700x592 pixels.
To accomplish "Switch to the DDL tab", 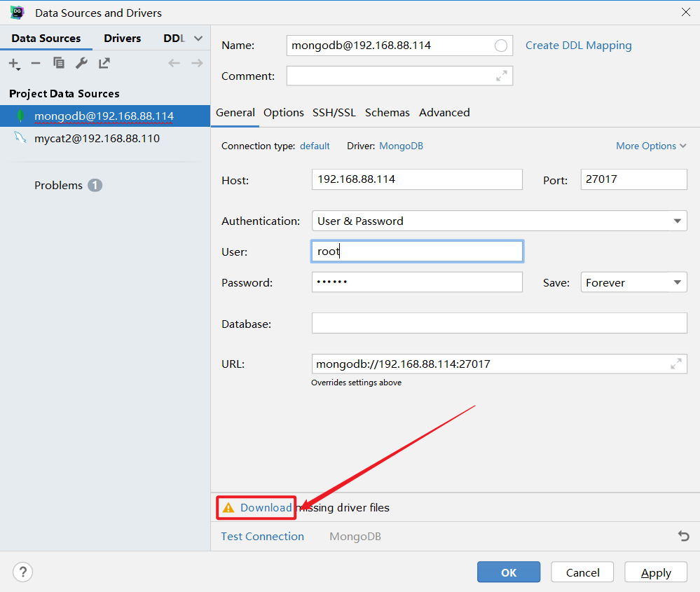I will (174, 39).
